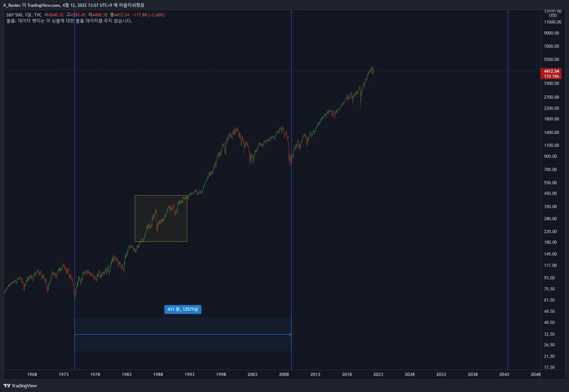Click the change value −117.88 (−2.60%)
569x392 pixels.
point(148,15)
